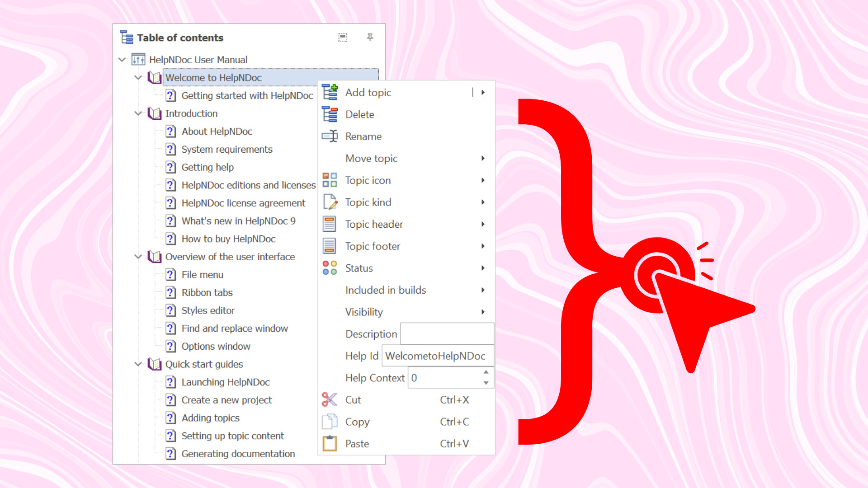The image size is (868, 488).
Task: Click the Topic kind page icon
Action: click(x=330, y=202)
